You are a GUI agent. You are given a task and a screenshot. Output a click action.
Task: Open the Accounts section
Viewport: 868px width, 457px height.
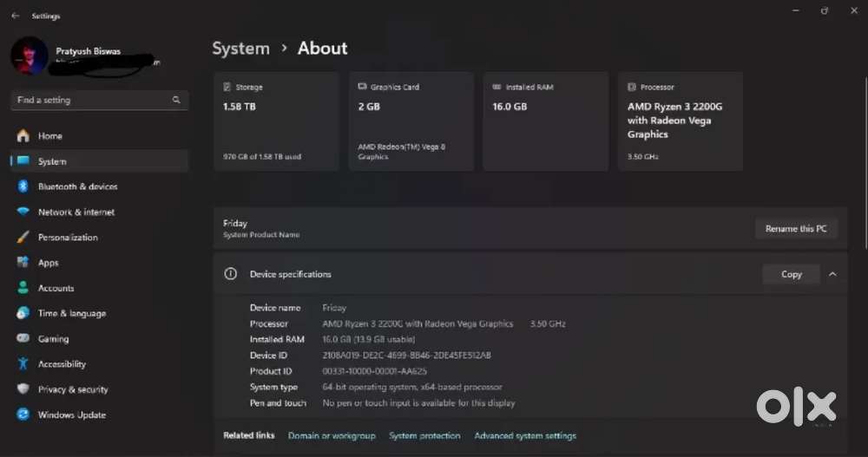pyautogui.click(x=56, y=288)
